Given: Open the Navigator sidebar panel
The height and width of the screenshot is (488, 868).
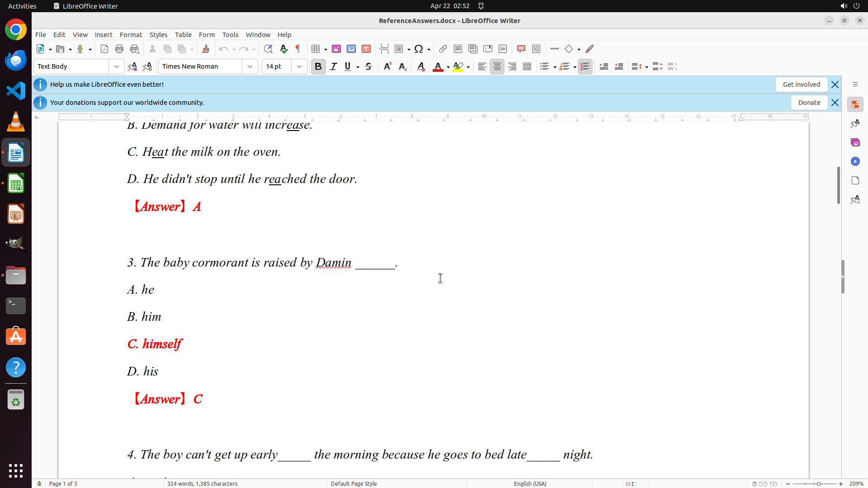Looking at the screenshot, I should [855, 161].
